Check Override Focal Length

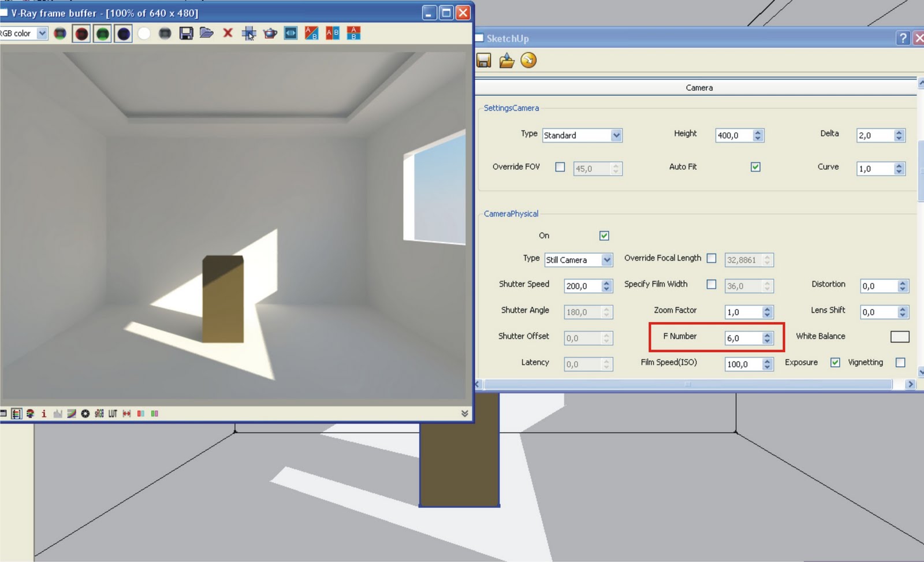(711, 258)
